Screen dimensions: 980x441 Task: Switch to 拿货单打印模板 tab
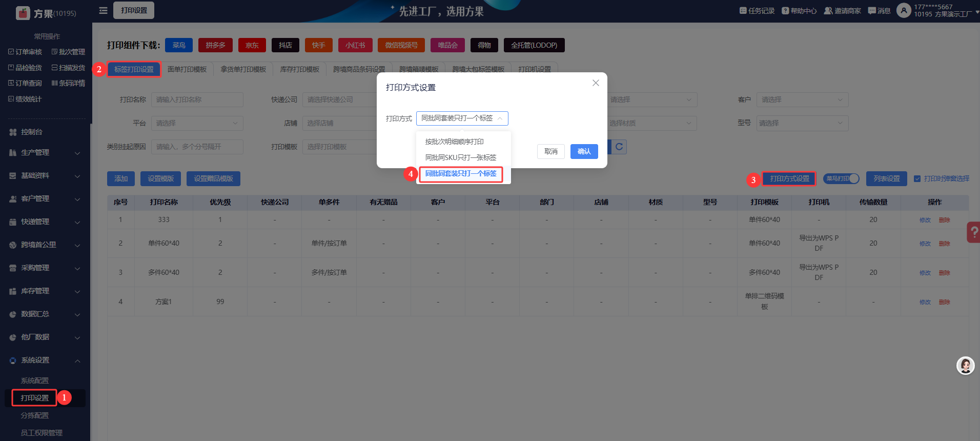(243, 69)
